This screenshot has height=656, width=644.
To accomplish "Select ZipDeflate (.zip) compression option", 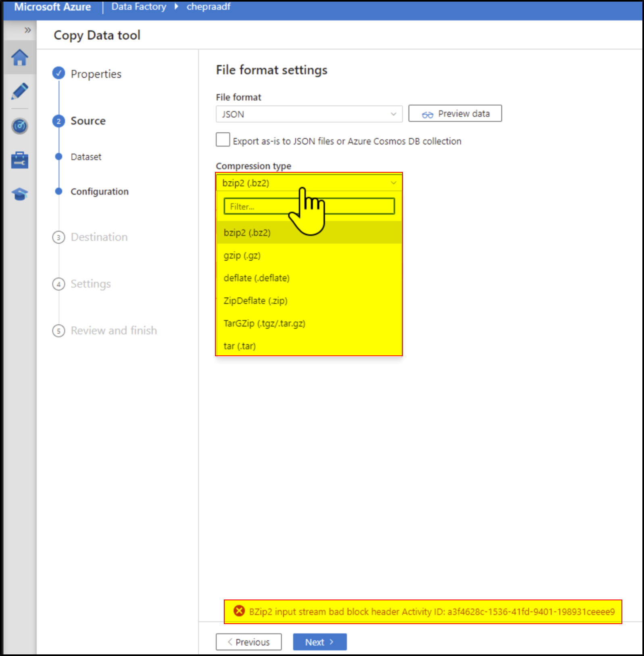I will point(309,301).
